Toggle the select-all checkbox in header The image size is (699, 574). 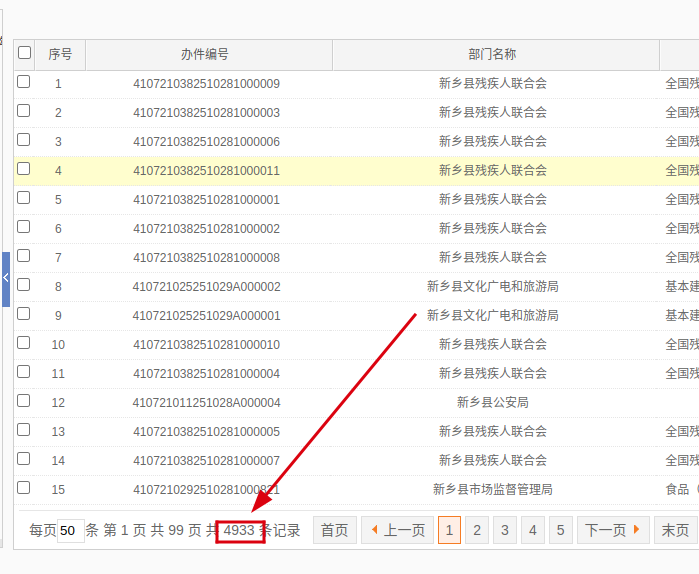coord(25,53)
